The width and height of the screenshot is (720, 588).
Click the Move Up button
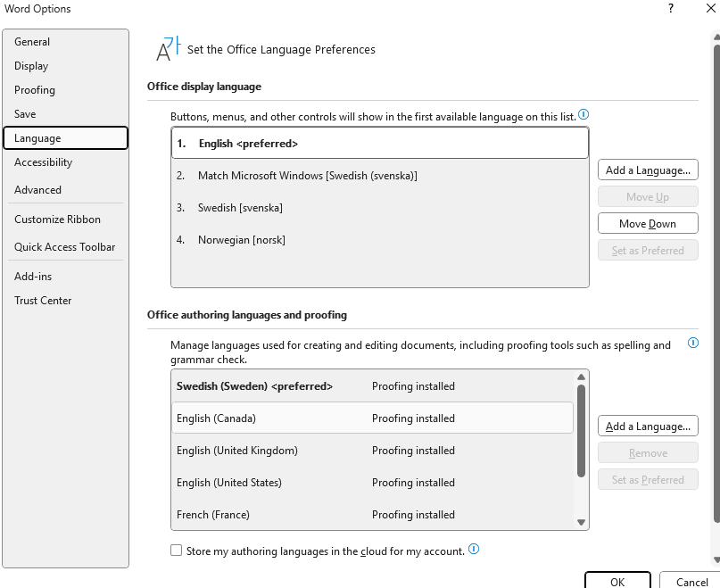click(648, 196)
